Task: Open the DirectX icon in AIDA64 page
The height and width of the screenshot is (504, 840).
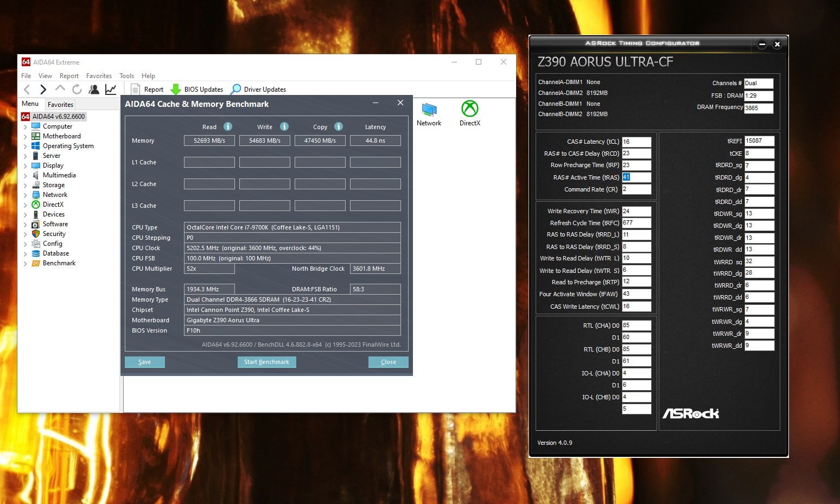Action: click(470, 114)
